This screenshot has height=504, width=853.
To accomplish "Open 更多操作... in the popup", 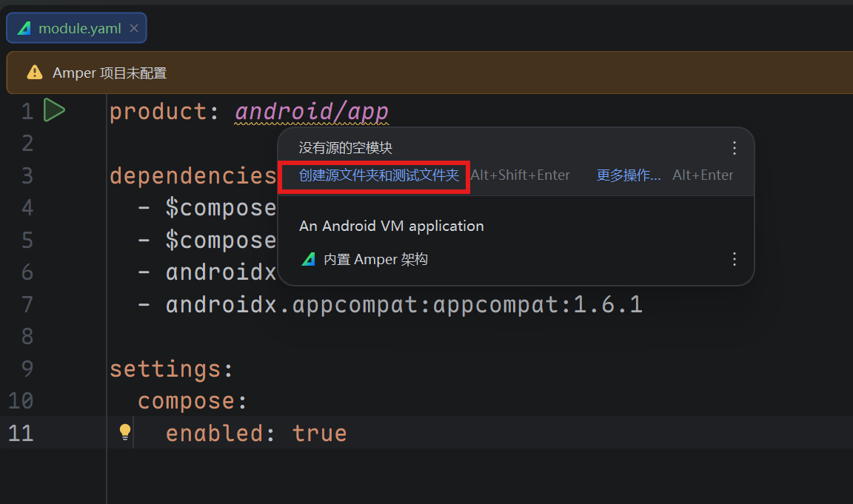I will [629, 175].
